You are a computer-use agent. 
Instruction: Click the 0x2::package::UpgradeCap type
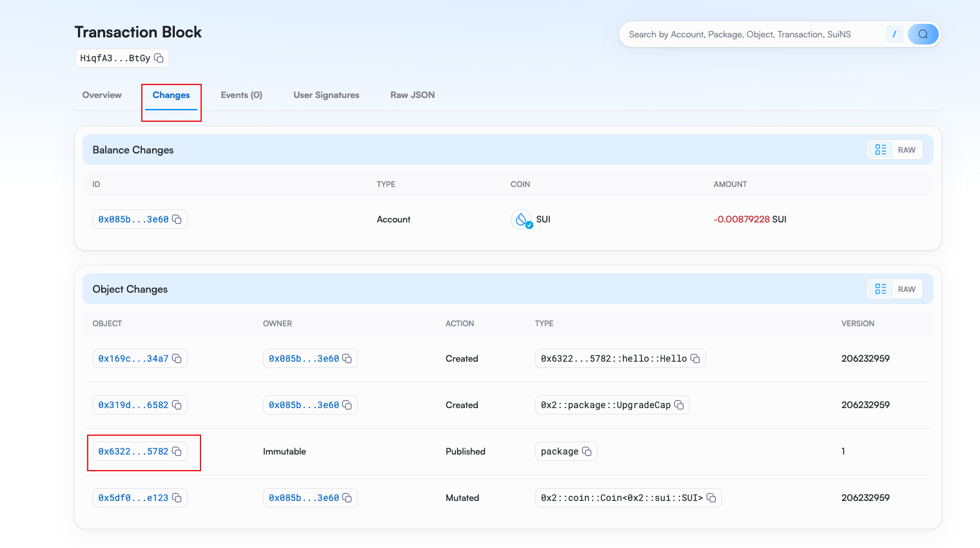[605, 405]
